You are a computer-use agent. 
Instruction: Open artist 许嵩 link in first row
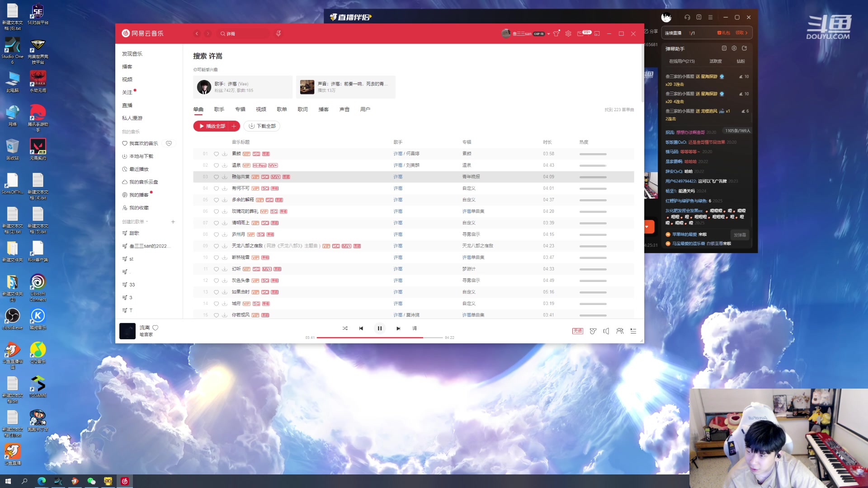click(397, 154)
